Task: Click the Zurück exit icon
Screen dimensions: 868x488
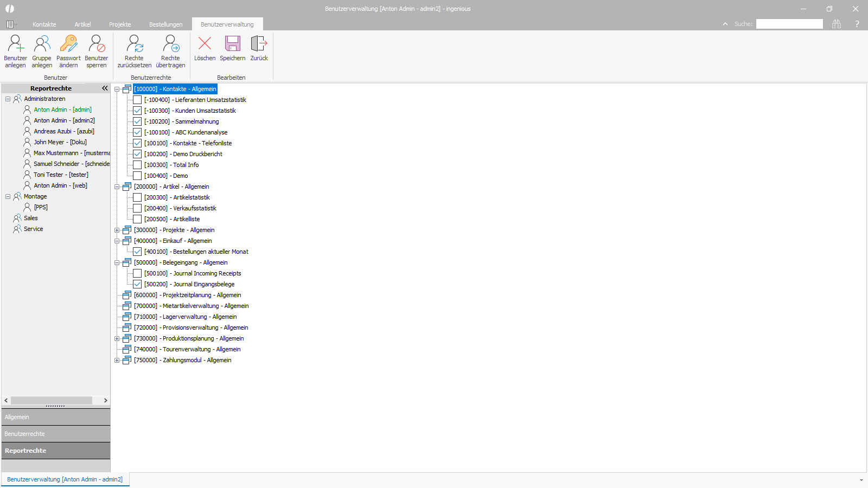Action: tap(259, 43)
